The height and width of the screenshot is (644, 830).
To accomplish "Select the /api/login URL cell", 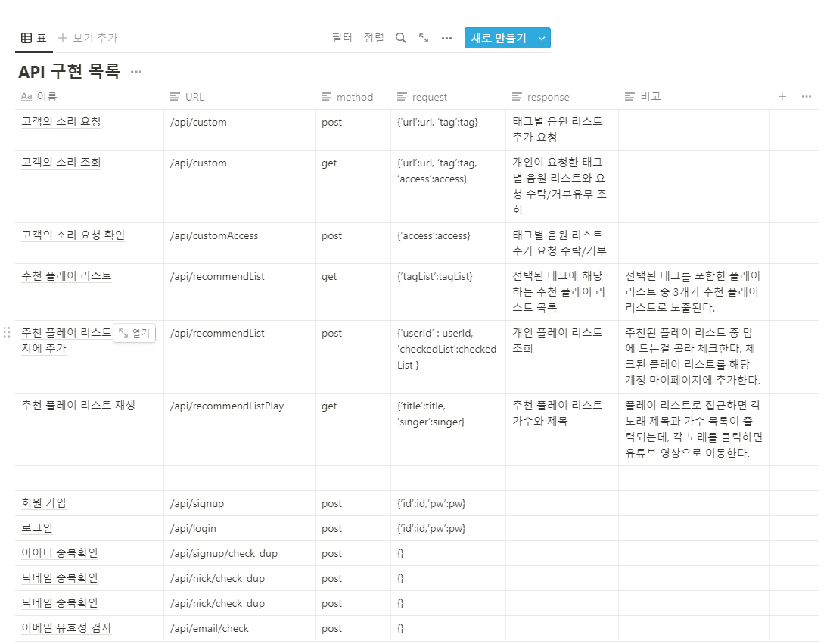I will (x=239, y=528).
